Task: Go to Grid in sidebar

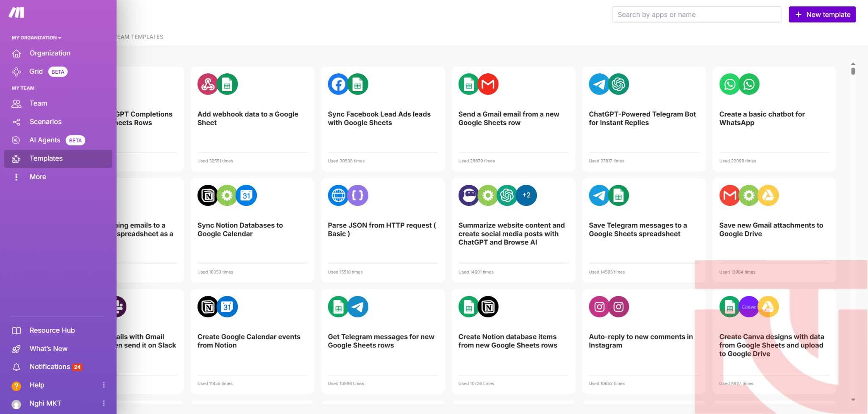Action: (58, 72)
